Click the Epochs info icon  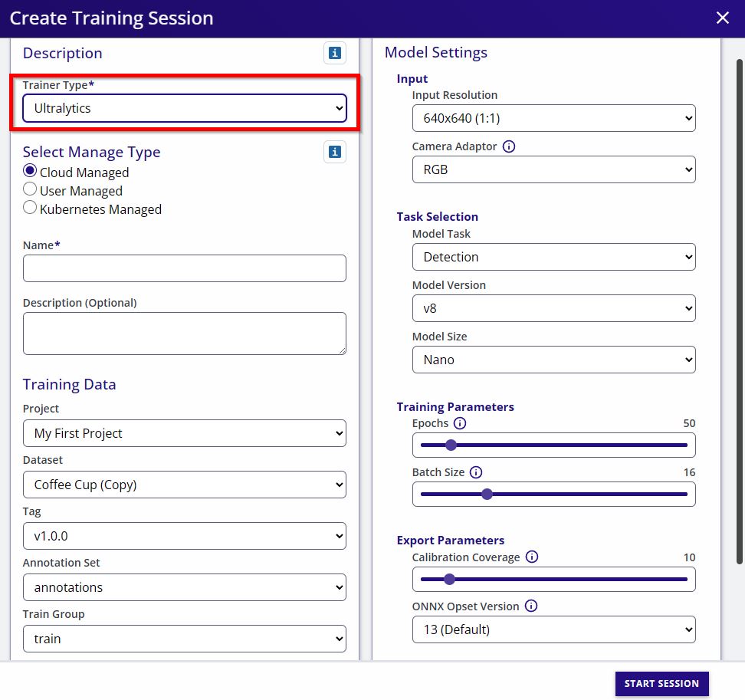click(x=460, y=423)
